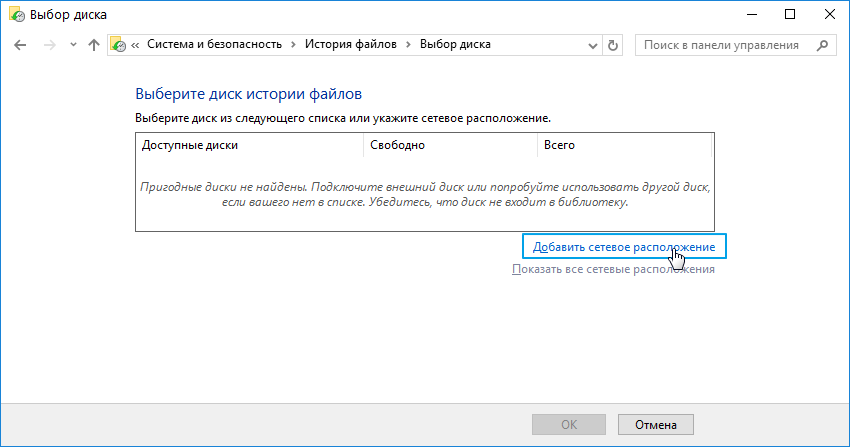Click the magnifier icon in the search box
850x447 pixels.
click(x=821, y=45)
